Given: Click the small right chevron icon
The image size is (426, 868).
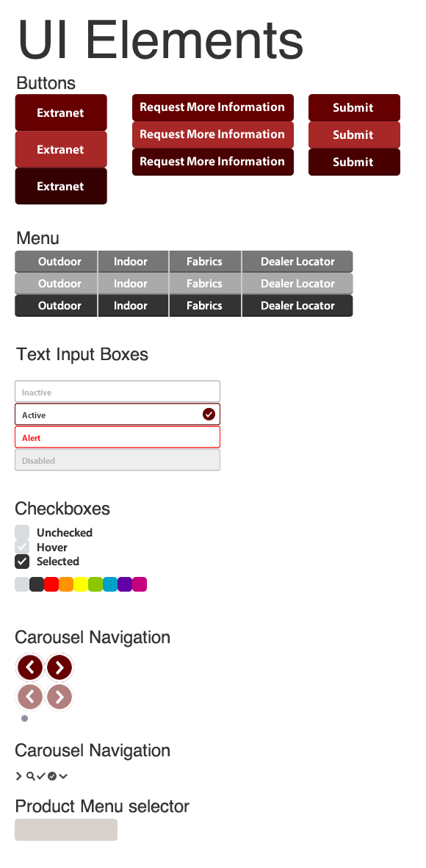Looking at the screenshot, I should tap(19, 776).
